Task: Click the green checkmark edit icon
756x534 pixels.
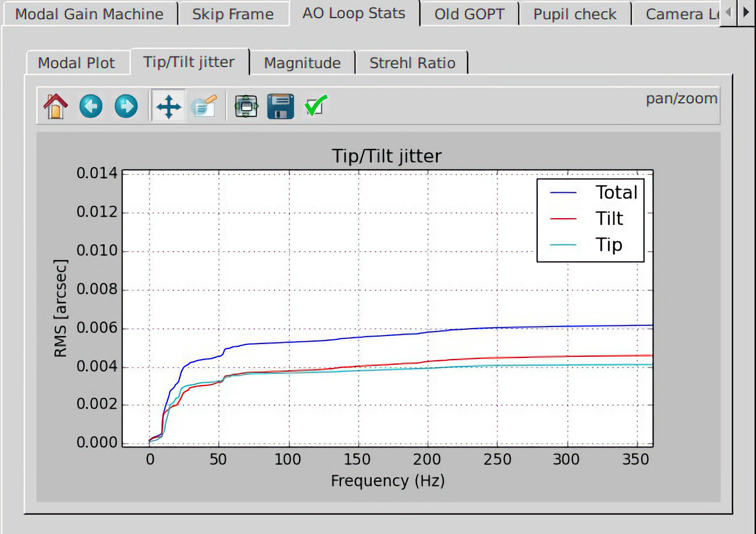Action: 316,106
